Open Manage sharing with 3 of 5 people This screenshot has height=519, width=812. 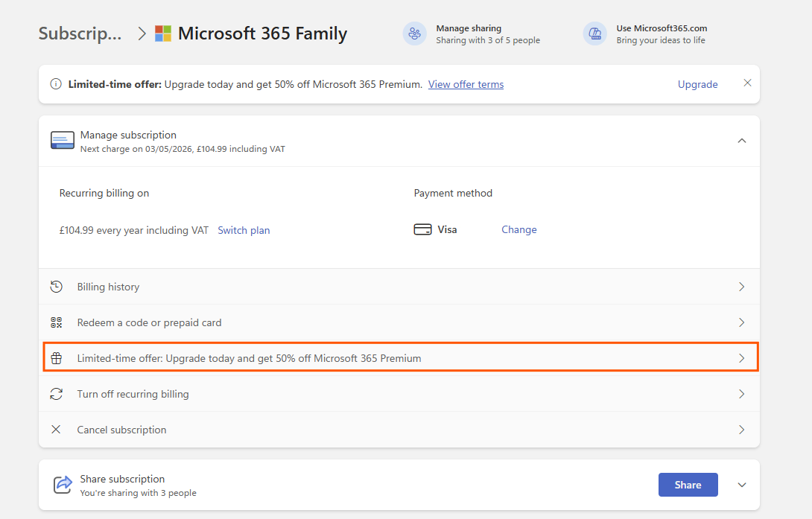click(488, 34)
